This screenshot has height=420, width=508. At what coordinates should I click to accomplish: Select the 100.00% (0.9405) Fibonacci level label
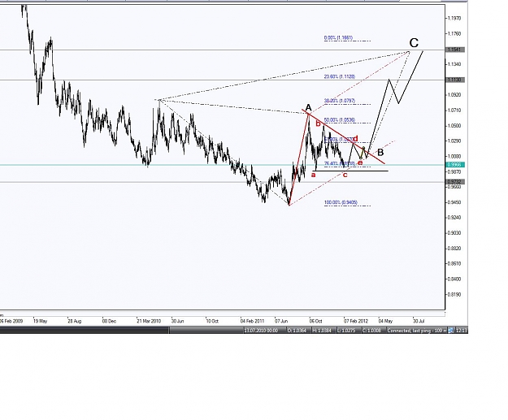pos(341,203)
